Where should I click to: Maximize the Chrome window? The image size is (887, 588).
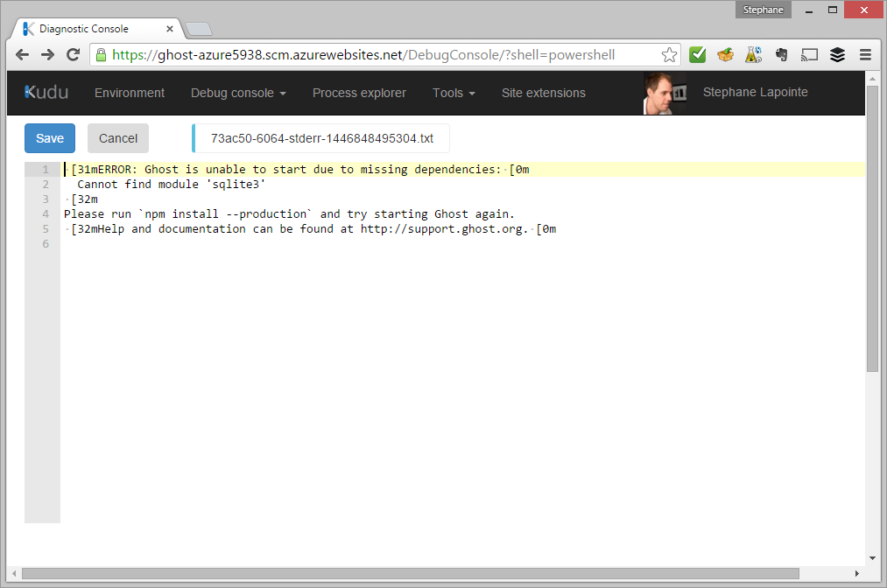coord(832,10)
